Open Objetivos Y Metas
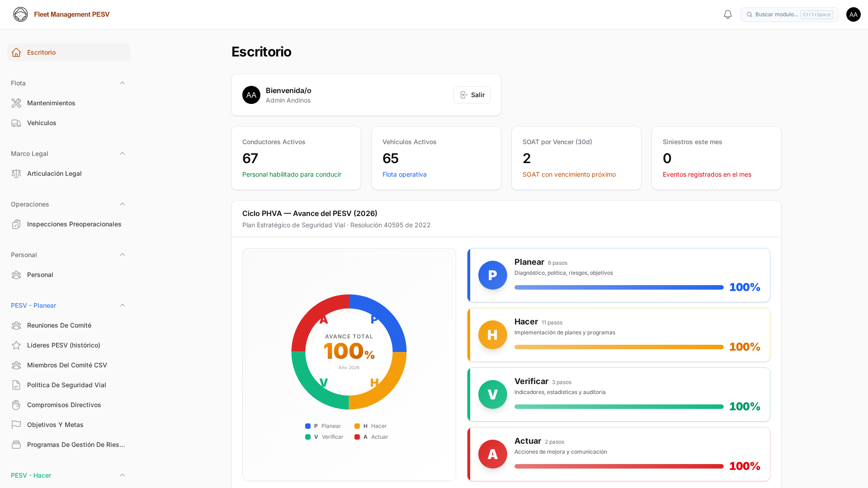This screenshot has height=488, width=868. coord(69,425)
